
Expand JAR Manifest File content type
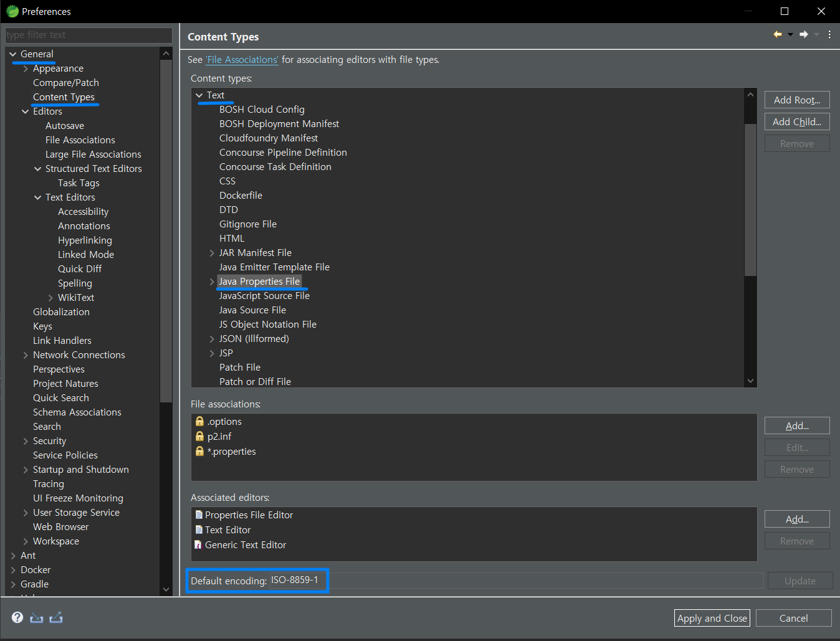pyautogui.click(x=212, y=253)
